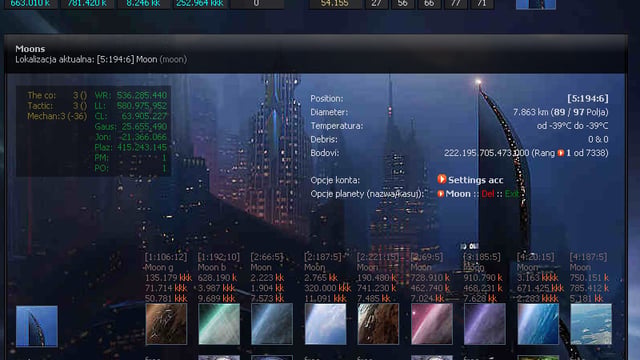Viewport: 640px width, 360px height.
Task: Click the 54.155 value in top bar
Action: (x=335, y=3)
